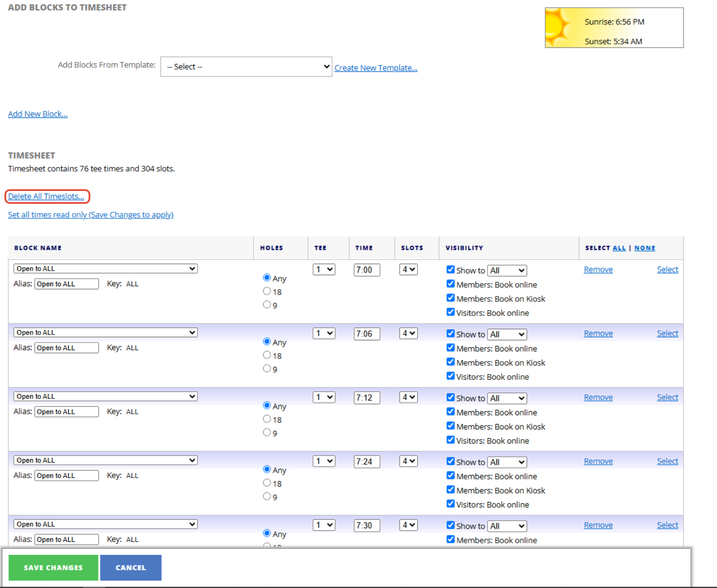Viewport: 717px width, 588px height.
Task: Click the sun icon in sunrise panel
Action: point(559,27)
